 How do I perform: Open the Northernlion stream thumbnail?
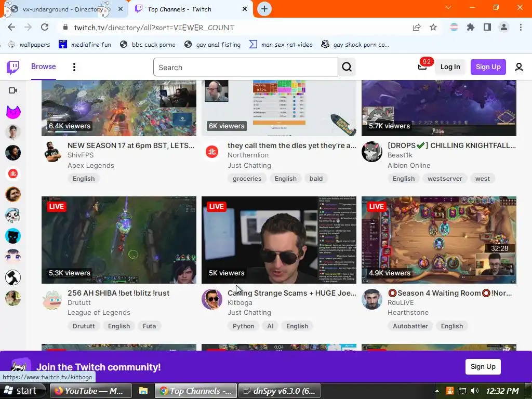[279, 108]
